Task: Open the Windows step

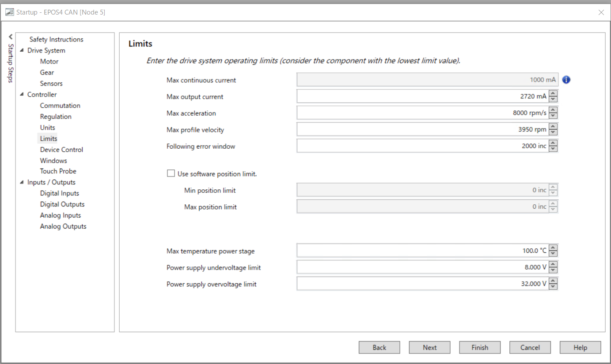Action: (53, 161)
